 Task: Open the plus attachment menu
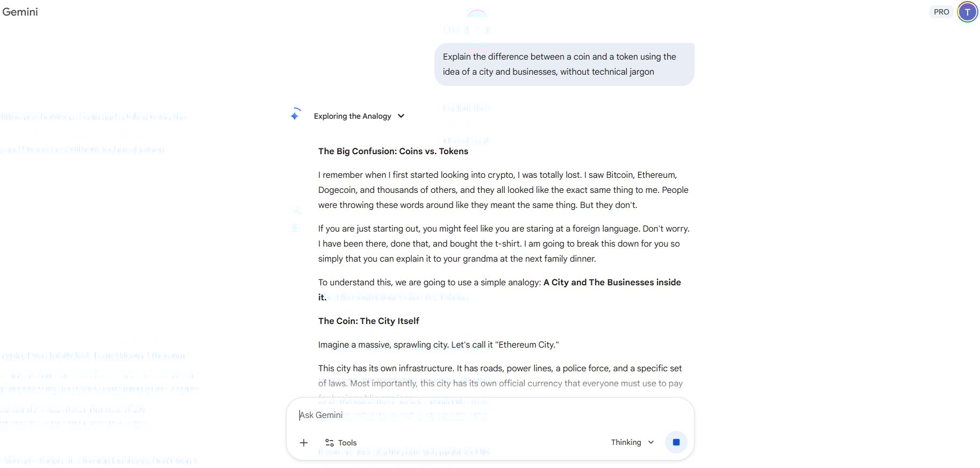click(x=304, y=443)
